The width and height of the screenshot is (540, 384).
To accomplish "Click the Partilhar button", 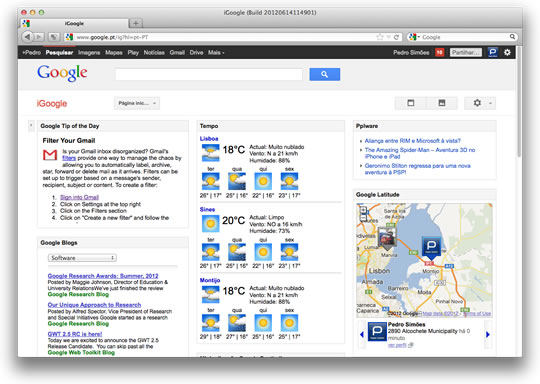I will (466, 52).
